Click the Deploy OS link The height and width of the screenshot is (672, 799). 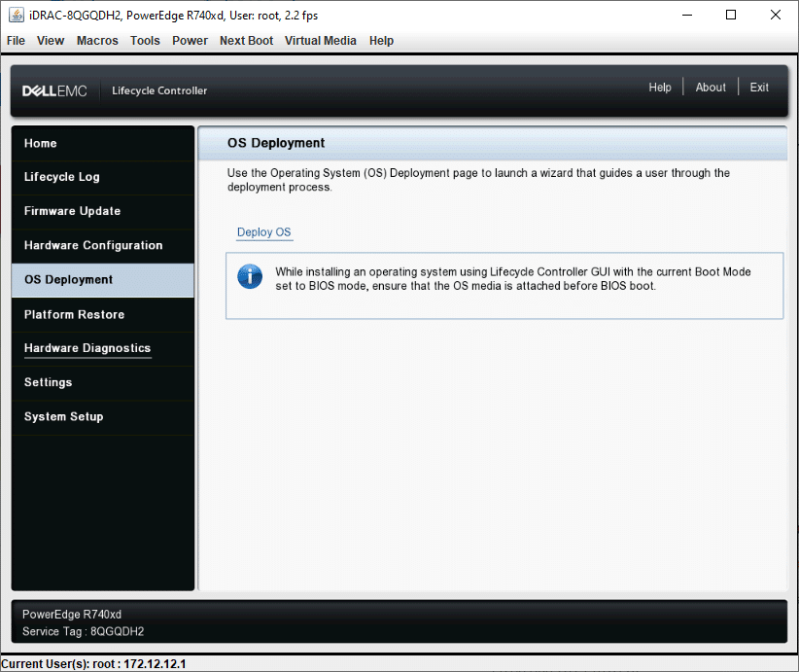pos(264,232)
